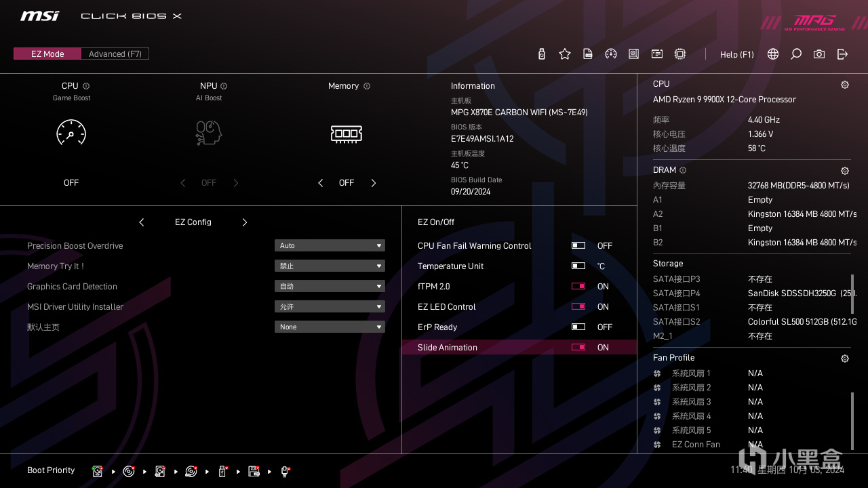
Task: Click the Fan Profile list scrollbar
Action: coord(852,420)
